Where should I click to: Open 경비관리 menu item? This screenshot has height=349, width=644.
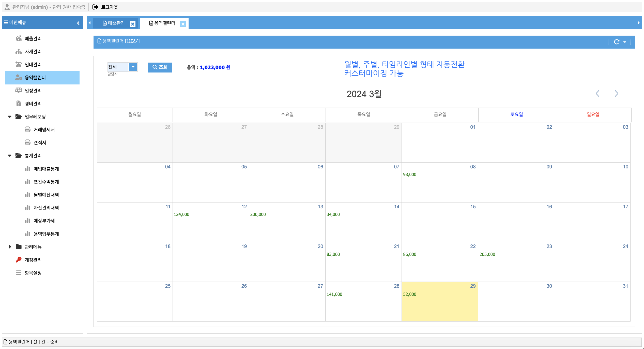pos(33,104)
